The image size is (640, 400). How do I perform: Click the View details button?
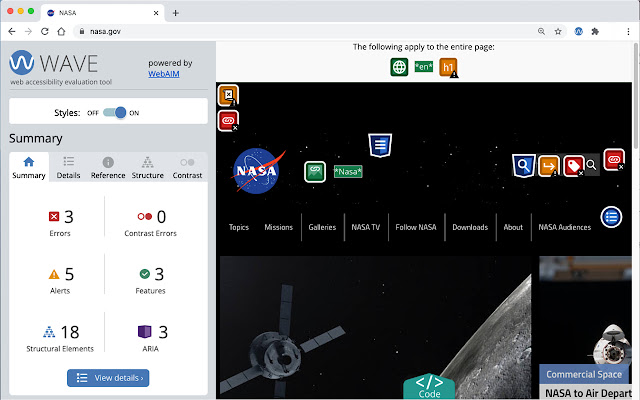[x=108, y=377]
